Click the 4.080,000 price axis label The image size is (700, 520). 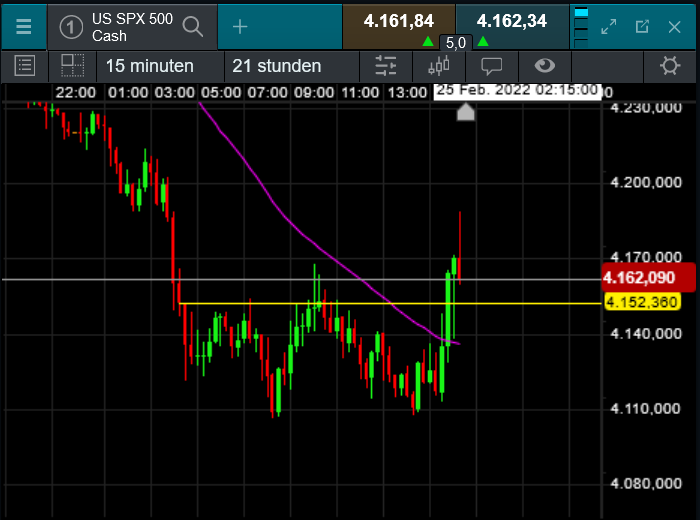point(646,483)
